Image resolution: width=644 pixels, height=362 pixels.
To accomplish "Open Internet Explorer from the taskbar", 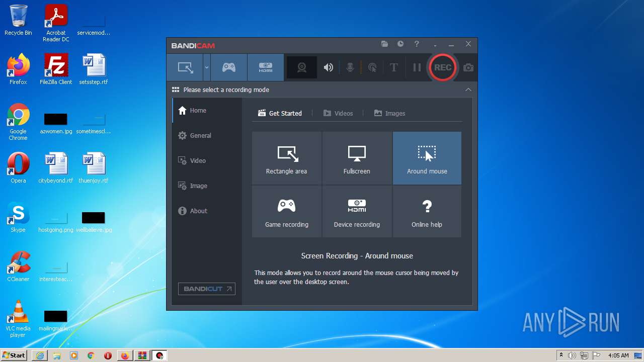I will click(40, 355).
